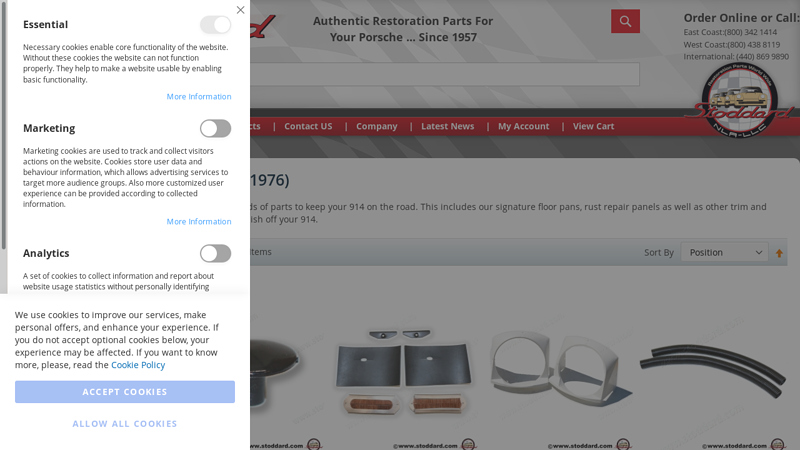Click View Cart in navigation bar
Screen dimensions: 800x450
pos(593,126)
